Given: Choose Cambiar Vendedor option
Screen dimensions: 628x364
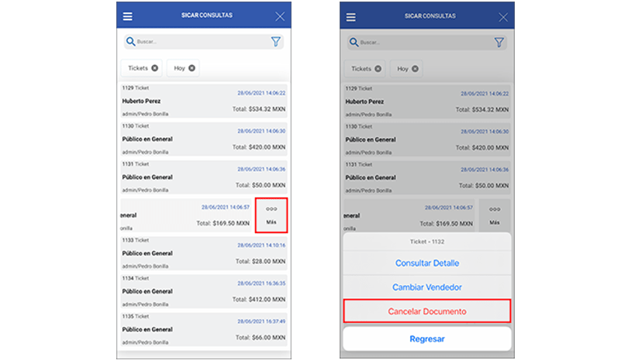Looking at the screenshot, I should (428, 287).
